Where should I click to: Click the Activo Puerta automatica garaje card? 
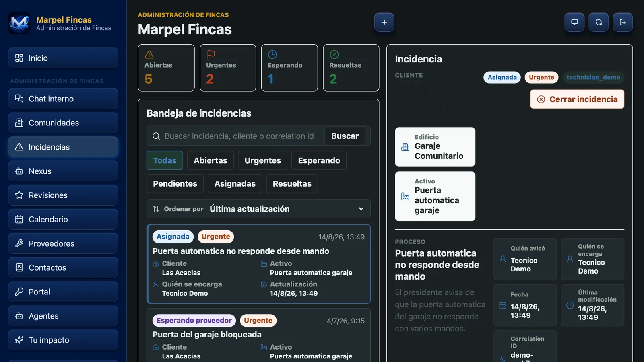(435, 196)
